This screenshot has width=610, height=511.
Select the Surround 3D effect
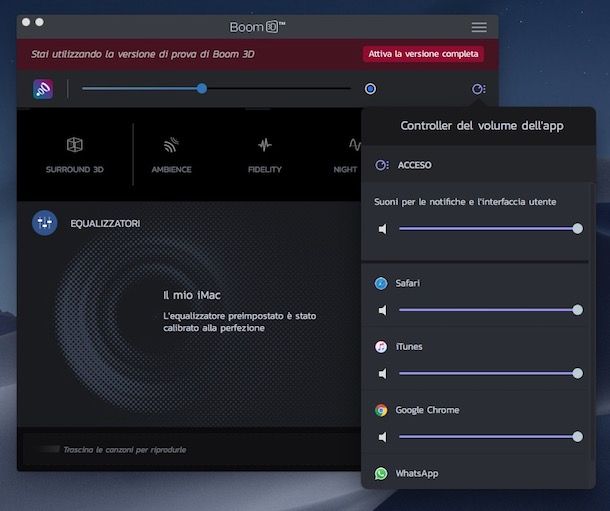click(x=74, y=155)
